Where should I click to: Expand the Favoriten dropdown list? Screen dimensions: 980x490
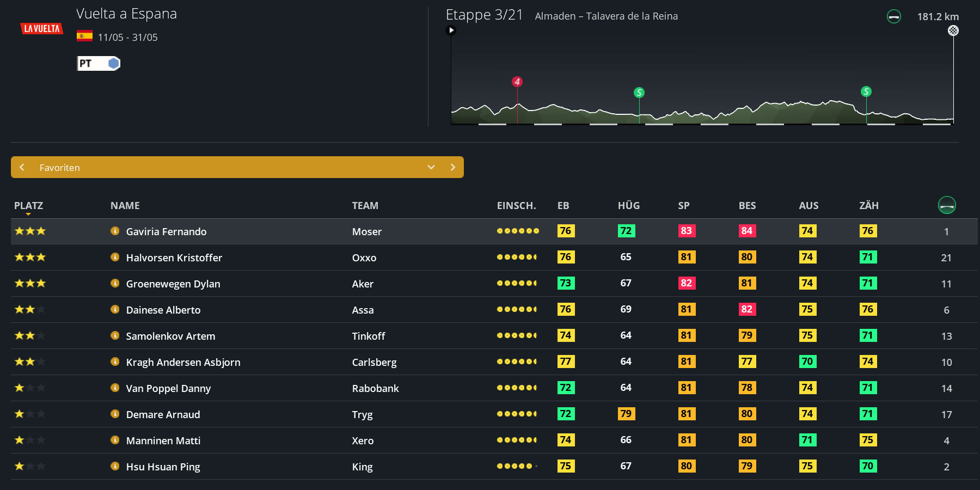[x=431, y=167]
